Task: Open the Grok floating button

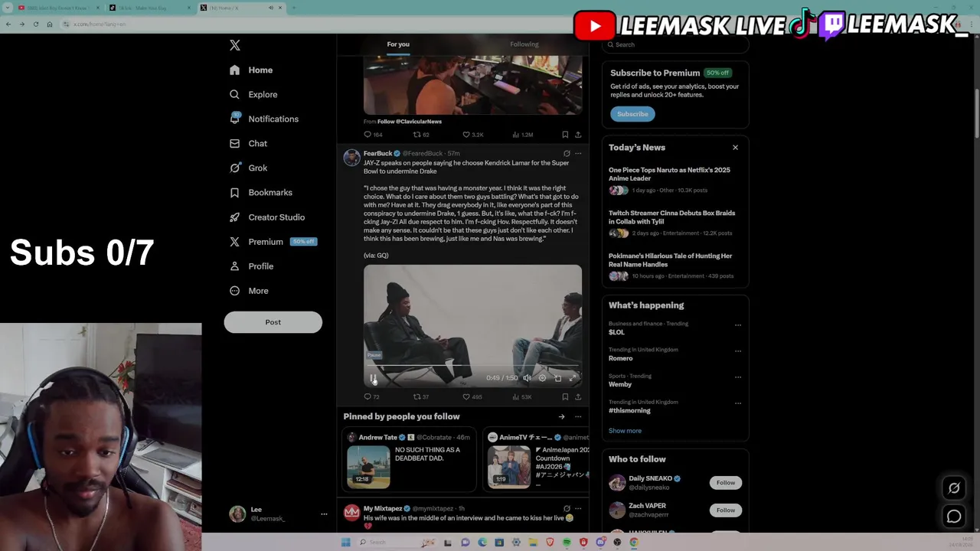Action: click(x=954, y=488)
